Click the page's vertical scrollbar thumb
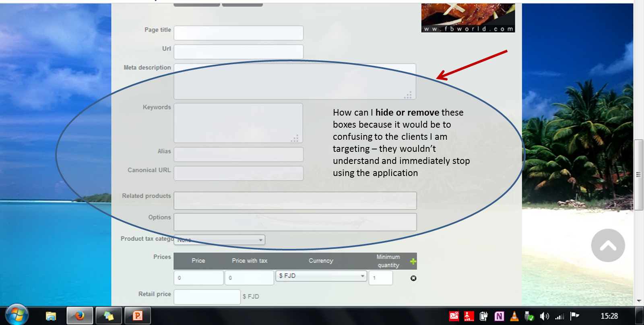The width and height of the screenshot is (644, 325). [638, 175]
